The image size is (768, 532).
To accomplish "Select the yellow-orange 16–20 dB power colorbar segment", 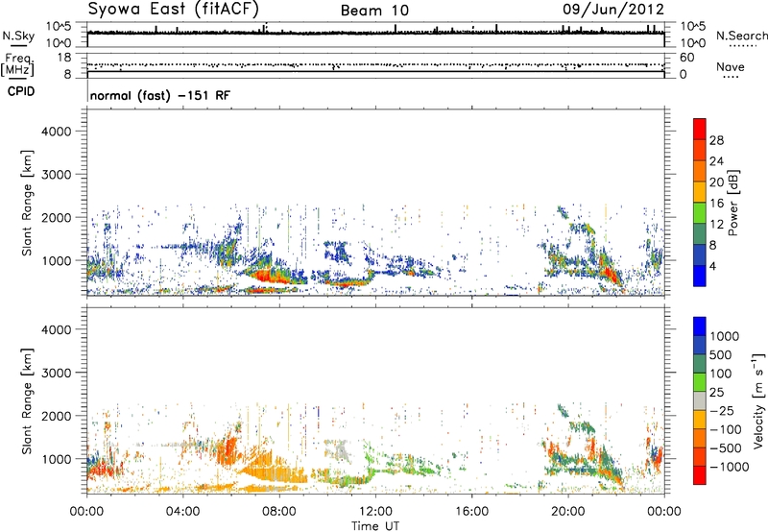I will click(x=700, y=192).
